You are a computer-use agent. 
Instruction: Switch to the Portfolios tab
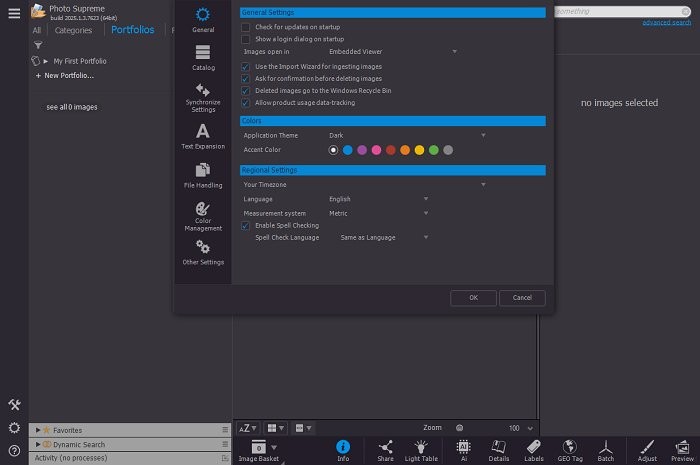click(132, 30)
